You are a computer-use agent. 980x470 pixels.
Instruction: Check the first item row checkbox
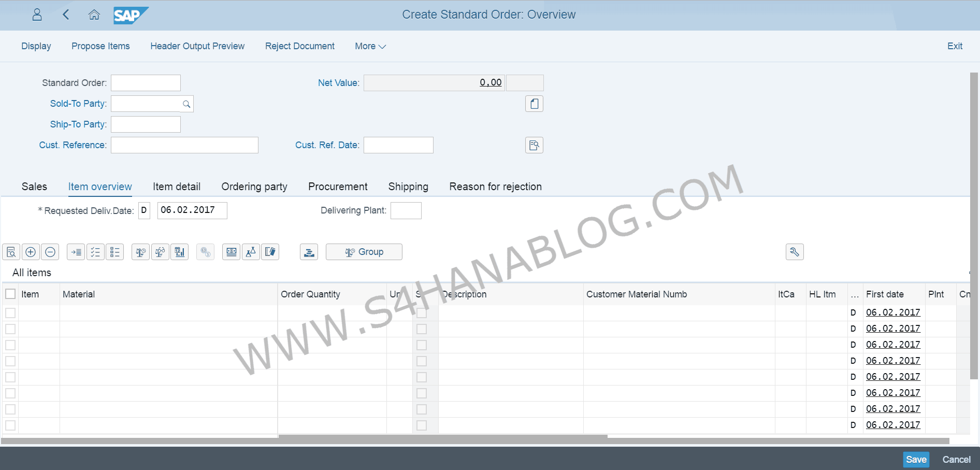(x=10, y=313)
